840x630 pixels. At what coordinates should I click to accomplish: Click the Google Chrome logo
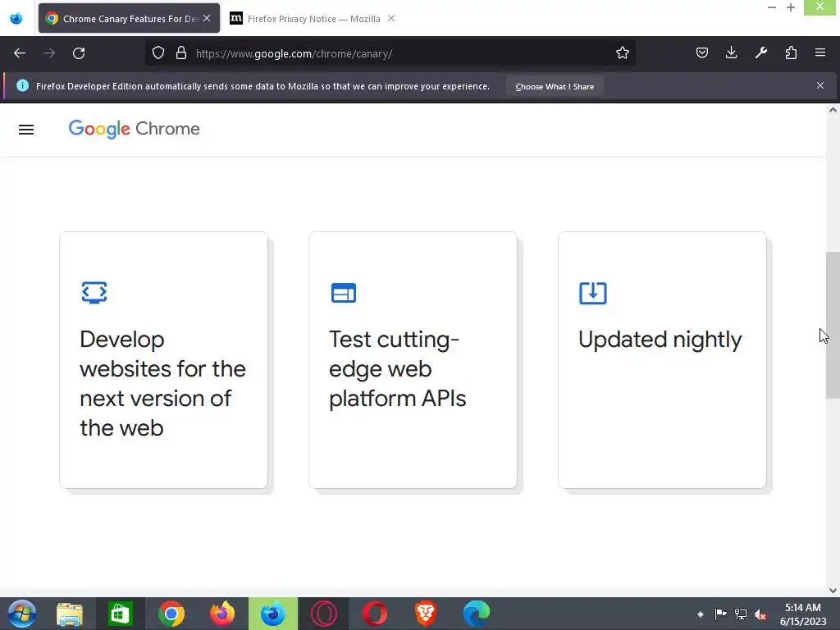coord(134,129)
